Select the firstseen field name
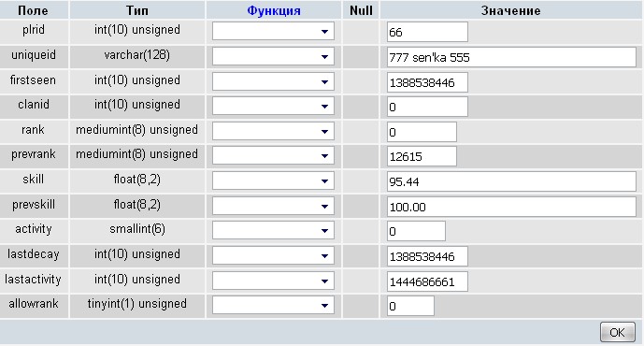The image size is (644, 346). (x=33, y=79)
